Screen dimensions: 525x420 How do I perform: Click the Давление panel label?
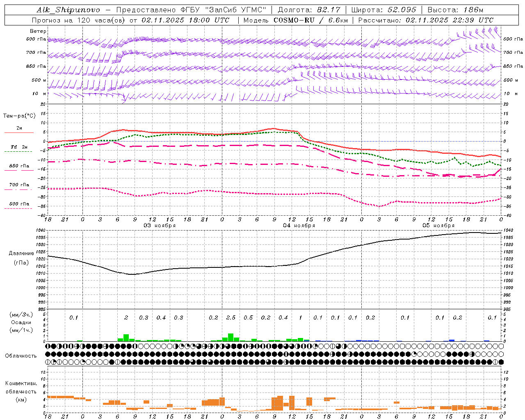coord(21,253)
